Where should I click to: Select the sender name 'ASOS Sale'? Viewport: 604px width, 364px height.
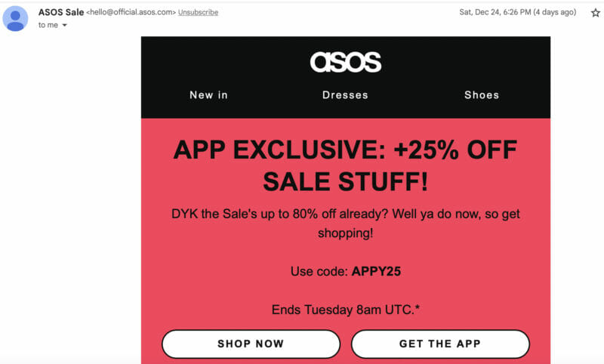[61, 12]
